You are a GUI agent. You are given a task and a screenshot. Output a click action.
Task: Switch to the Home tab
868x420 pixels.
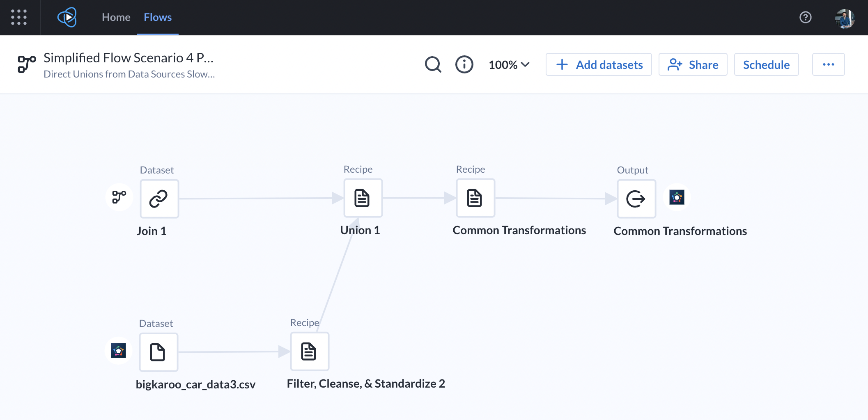[x=116, y=17]
